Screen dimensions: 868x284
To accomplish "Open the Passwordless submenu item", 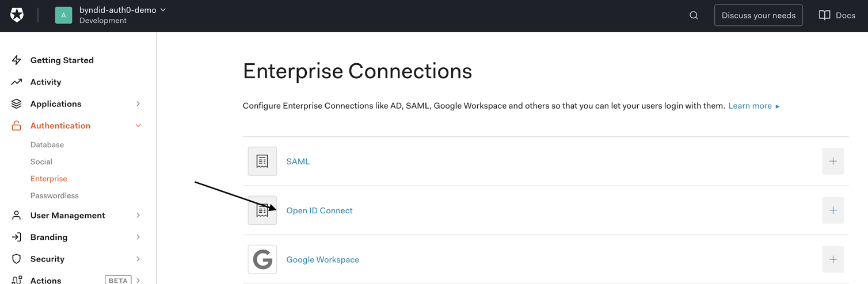I will pyautogui.click(x=55, y=195).
